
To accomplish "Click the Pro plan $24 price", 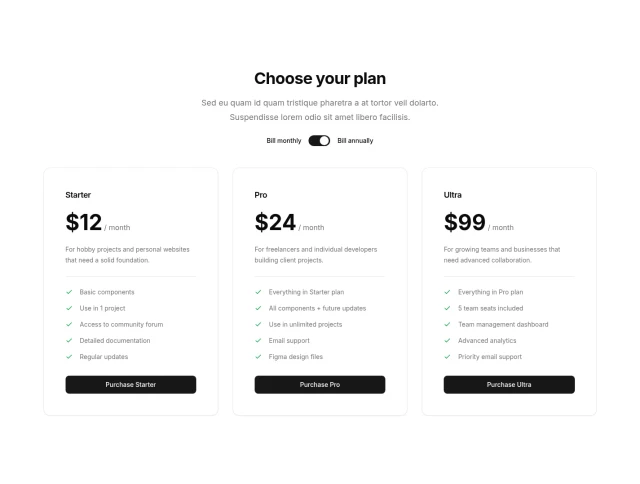I will coord(275,222).
